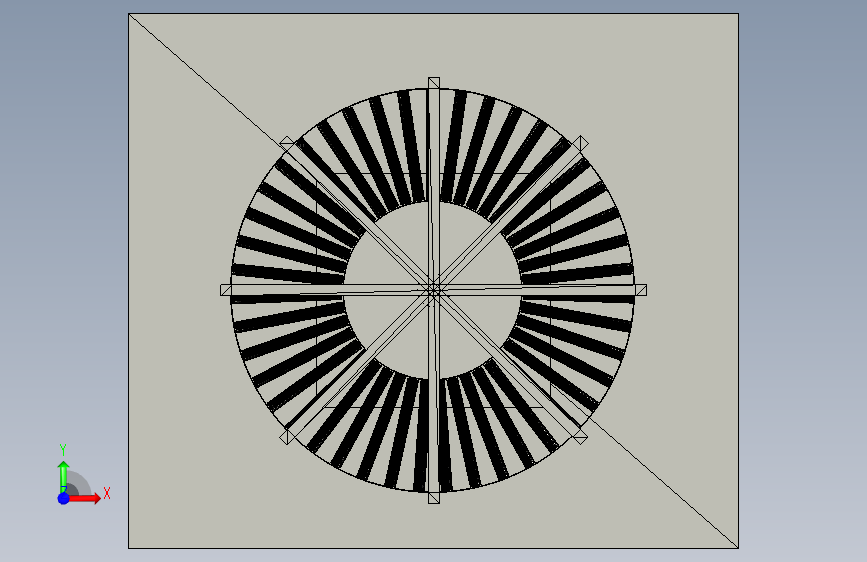Pick the square end cap at the horizontal crossbar's left end
Screen dimensions: 867x562
point(226,290)
